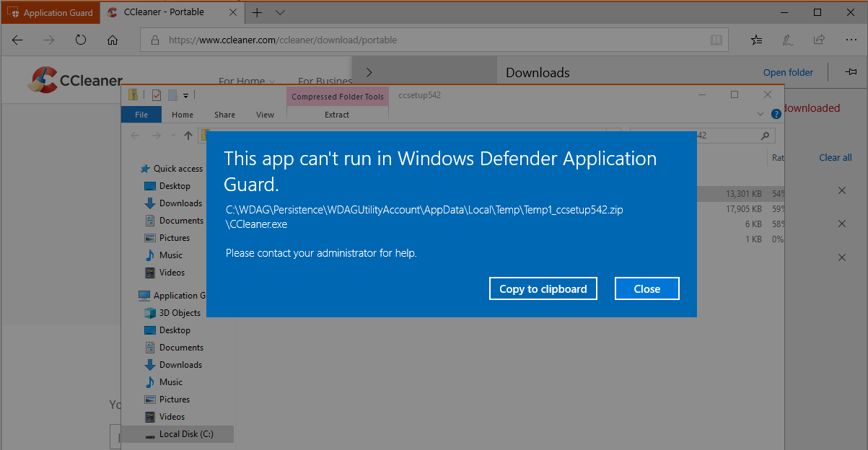This screenshot has height=450, width=868.
Task: Remove the third download entry with X
Action: tap(842, 257)
